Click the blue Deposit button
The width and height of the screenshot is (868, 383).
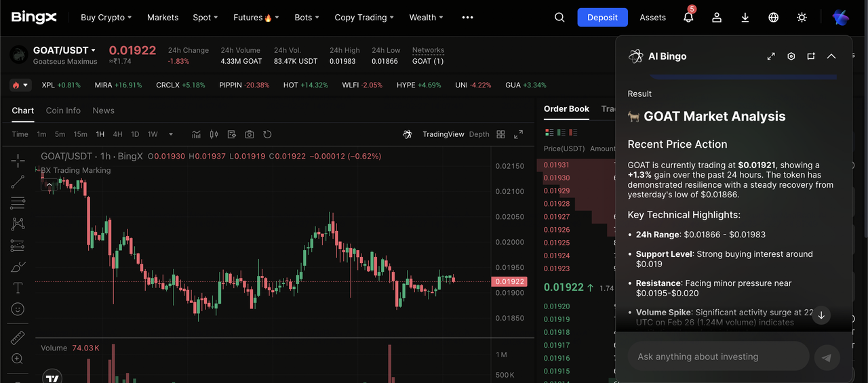pyautogui.click(x=602, y=18)
